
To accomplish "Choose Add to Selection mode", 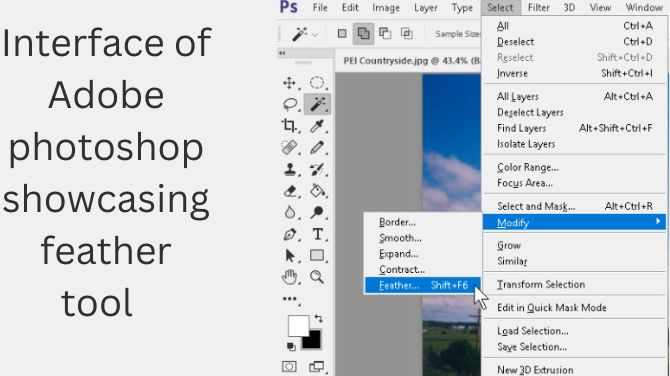I will (x=363, y=33).
